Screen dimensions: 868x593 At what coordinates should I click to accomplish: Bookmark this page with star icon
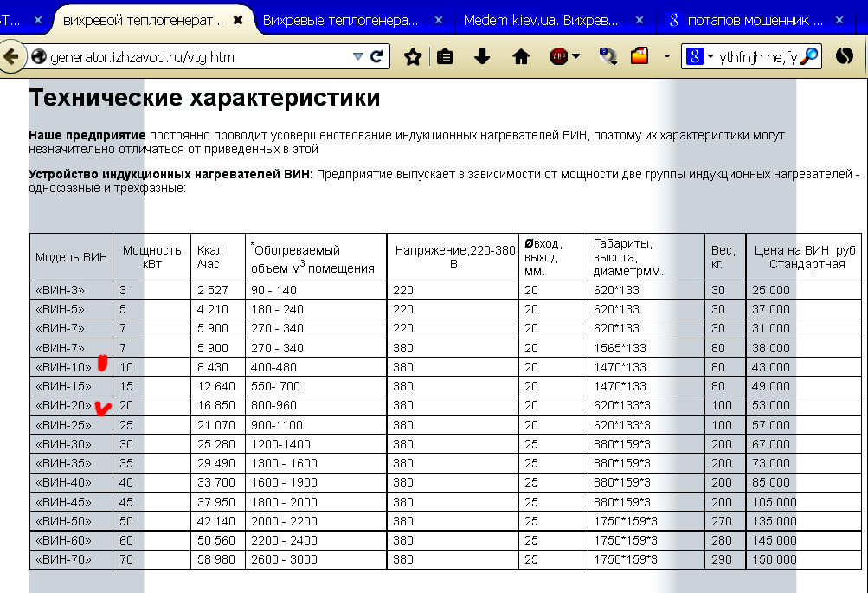(413, 56)
